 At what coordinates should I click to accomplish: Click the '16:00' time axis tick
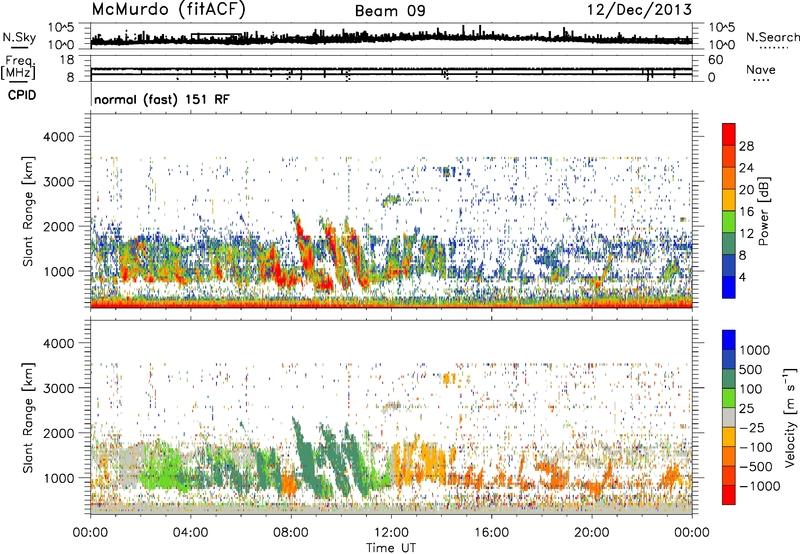click(491, 533)
